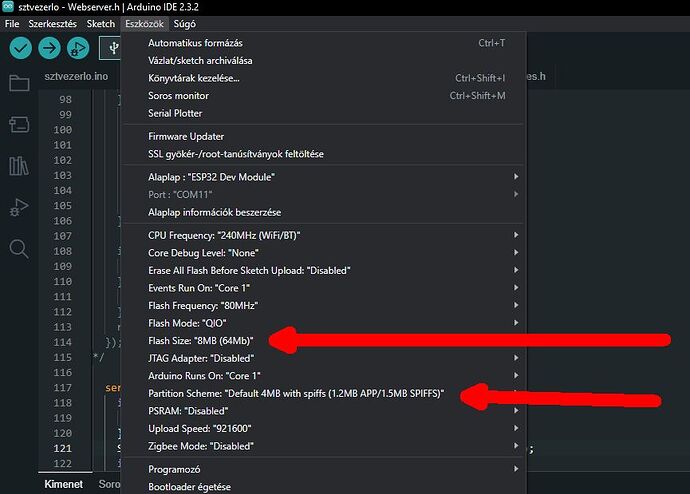Expand the Programozó submenu

click(323, 469)
